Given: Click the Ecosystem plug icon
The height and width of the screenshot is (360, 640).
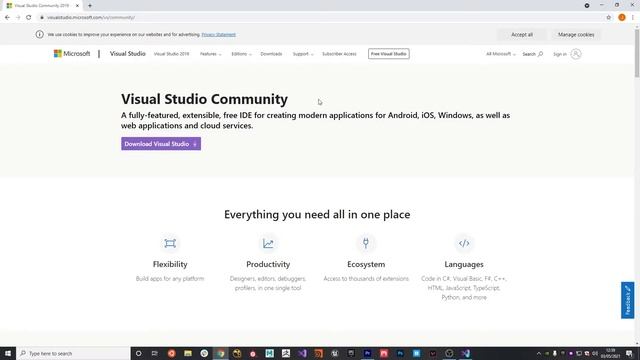Looking at the screenshot, I should (366, 243).
